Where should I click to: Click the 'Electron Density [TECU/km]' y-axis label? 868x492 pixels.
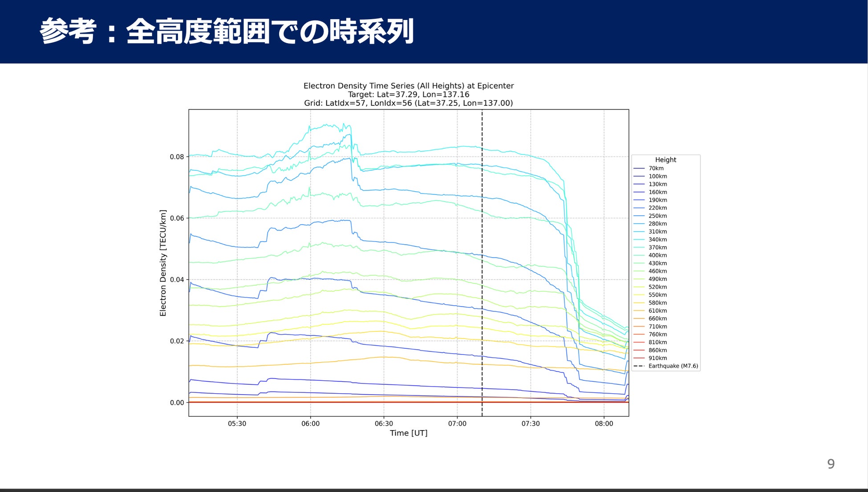[x=163, y=263]
